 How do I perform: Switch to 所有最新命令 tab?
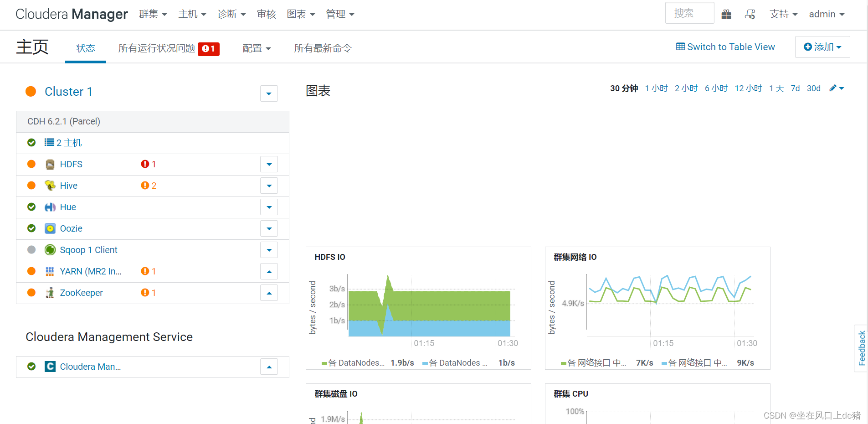(x=323, y=48)
